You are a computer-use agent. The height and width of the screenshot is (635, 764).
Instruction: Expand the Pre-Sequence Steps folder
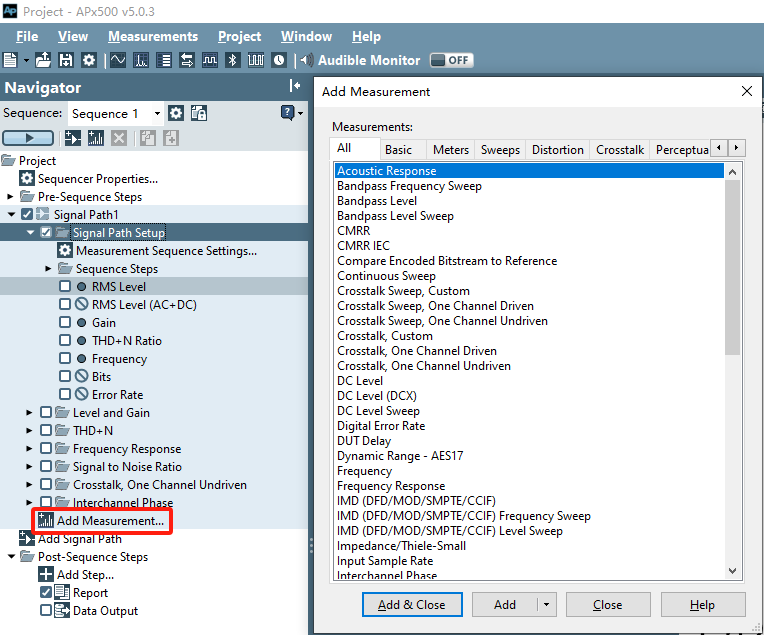[x=10, y=197]
